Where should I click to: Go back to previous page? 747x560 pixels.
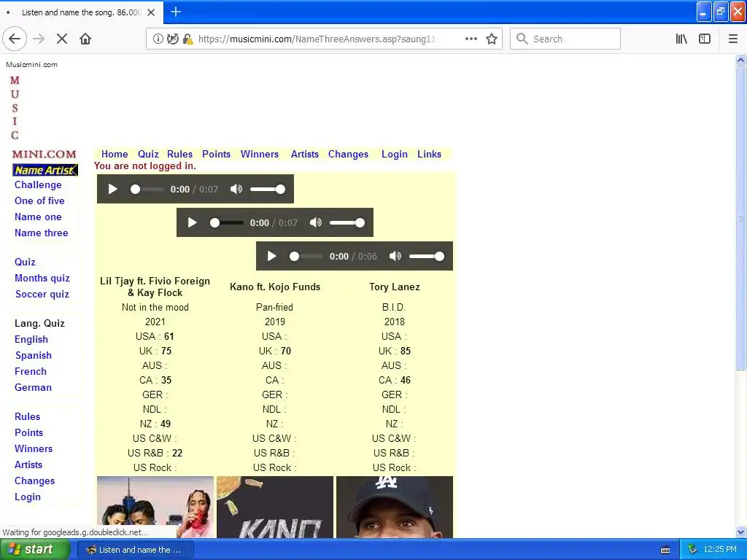[15, 39]
